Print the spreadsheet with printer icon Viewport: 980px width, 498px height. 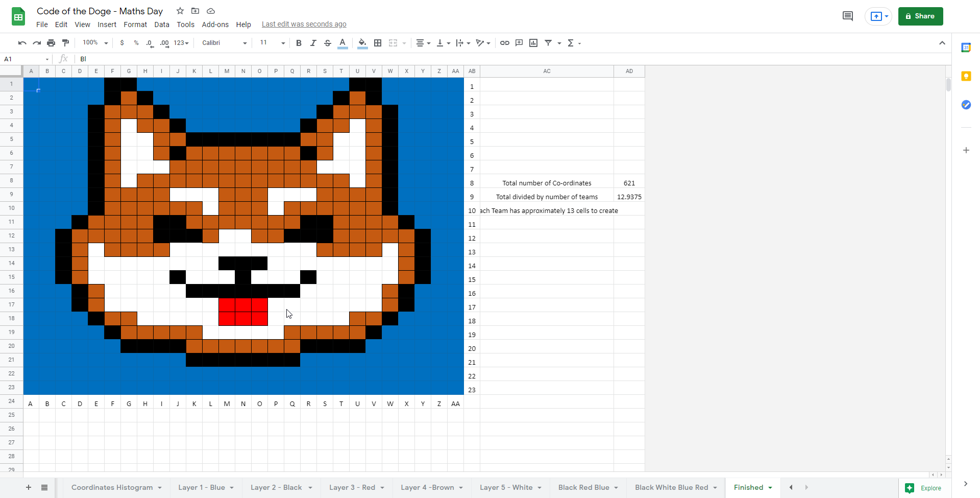51,43
